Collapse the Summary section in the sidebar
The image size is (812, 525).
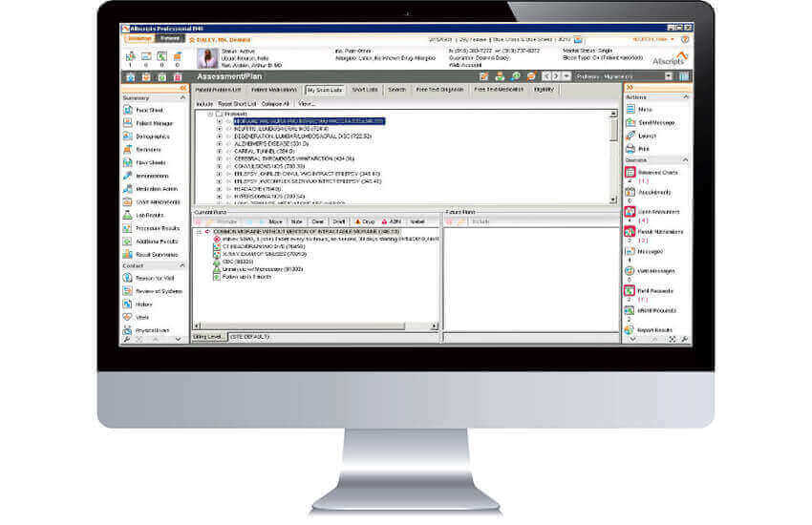click(182, 98)
